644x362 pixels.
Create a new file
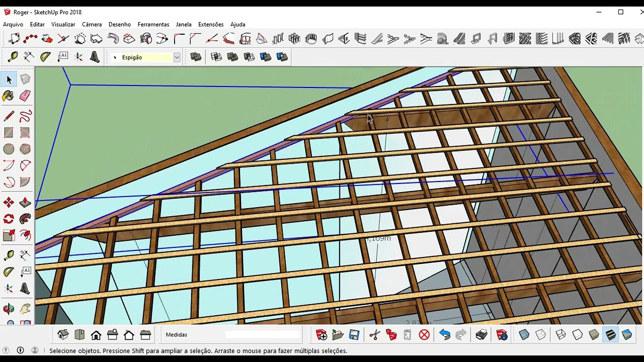321,335
